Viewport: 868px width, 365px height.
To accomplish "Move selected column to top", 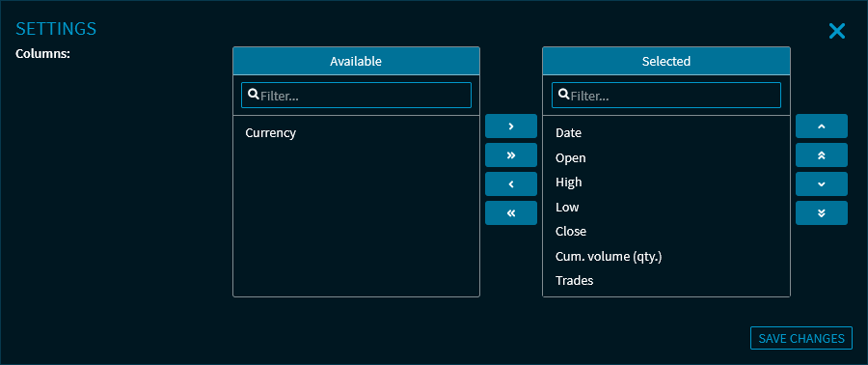I will pyautogui.click(x=822, y=155).
